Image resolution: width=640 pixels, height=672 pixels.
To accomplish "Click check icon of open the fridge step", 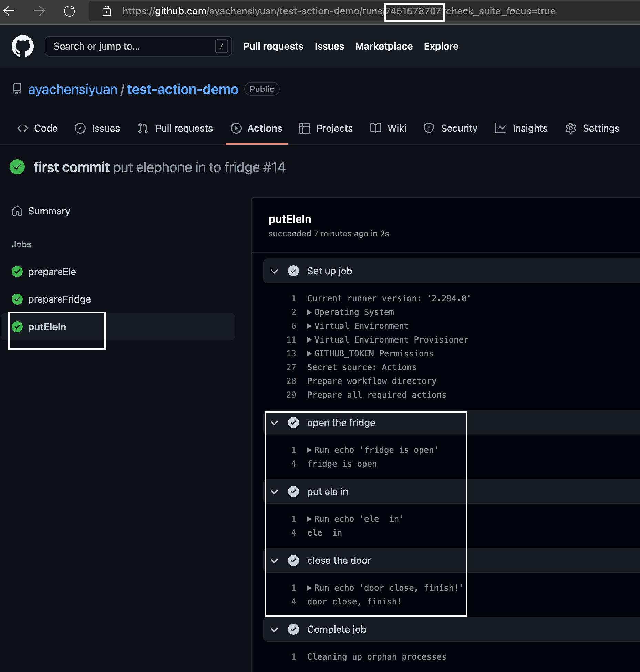I will point(293,422).
